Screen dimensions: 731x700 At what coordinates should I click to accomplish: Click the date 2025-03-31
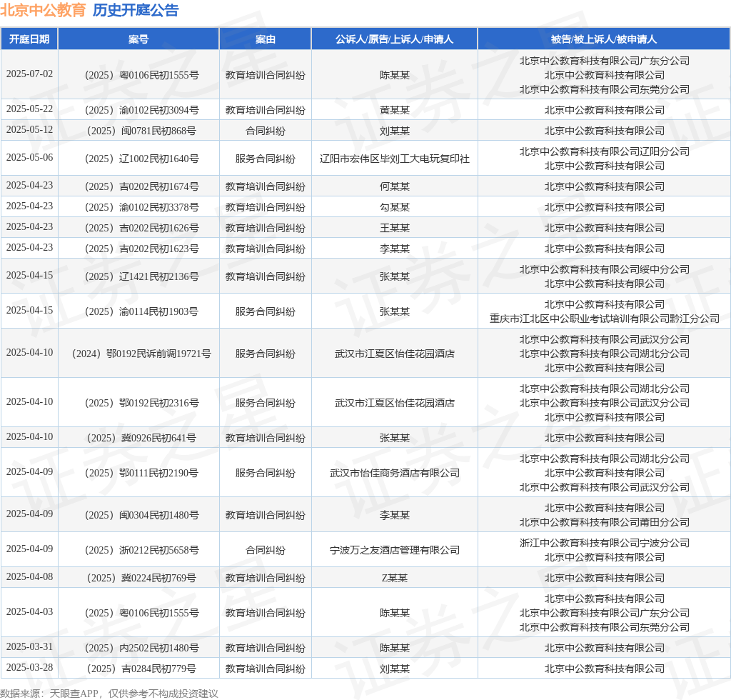[x=29, y=647]
